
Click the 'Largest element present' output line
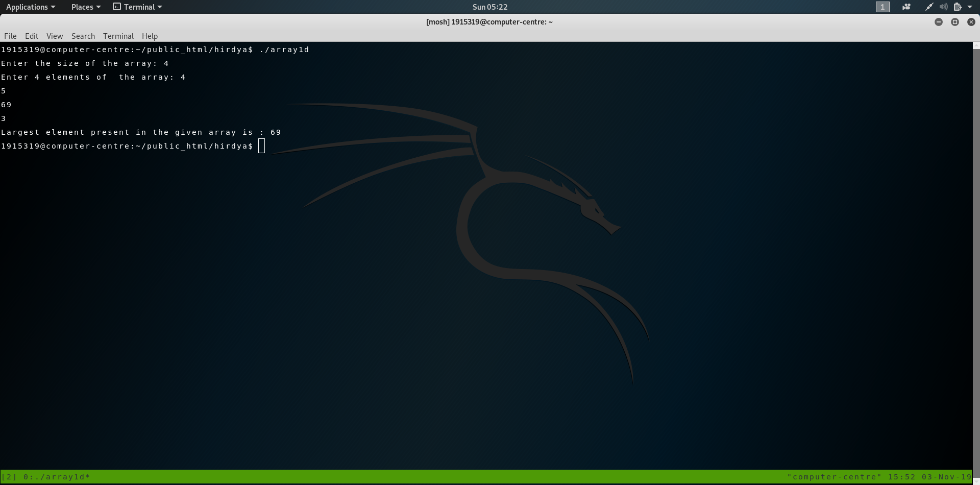click(x=141, y=132)
